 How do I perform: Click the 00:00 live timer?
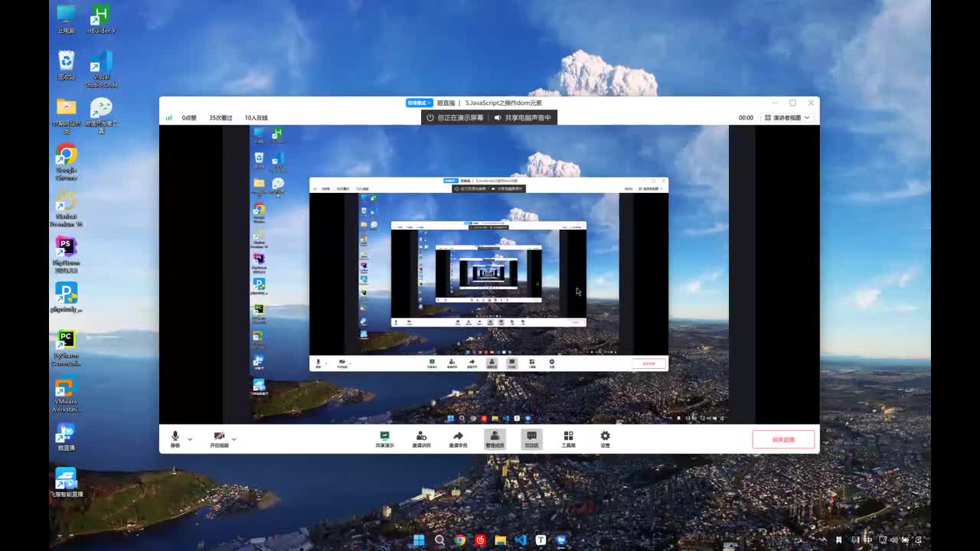click(746, 118)
